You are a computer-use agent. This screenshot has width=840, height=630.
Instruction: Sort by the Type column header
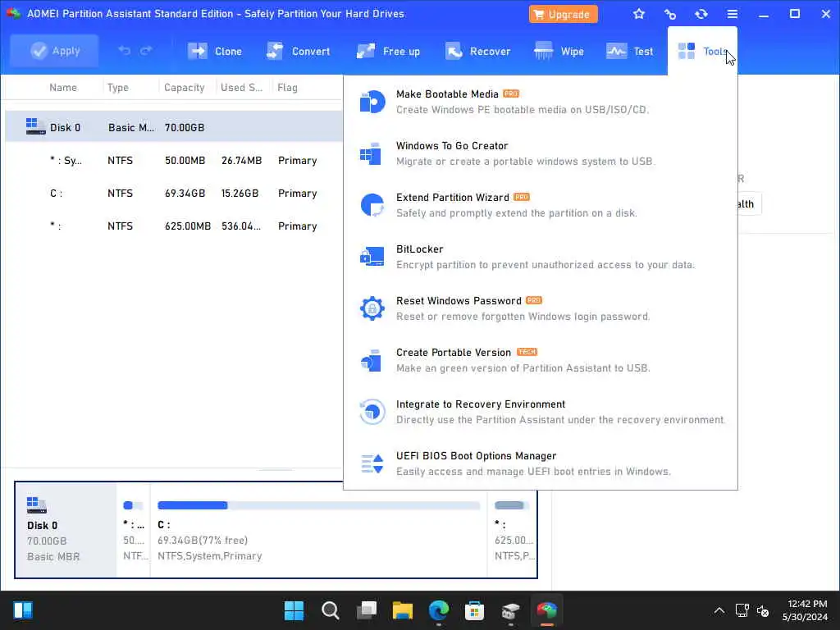click(118, 87)
